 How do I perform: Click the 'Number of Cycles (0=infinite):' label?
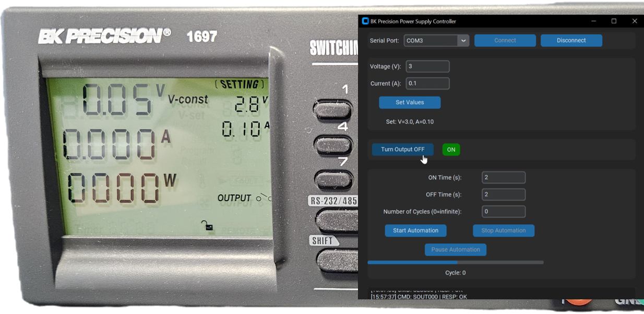click(422, 212)
